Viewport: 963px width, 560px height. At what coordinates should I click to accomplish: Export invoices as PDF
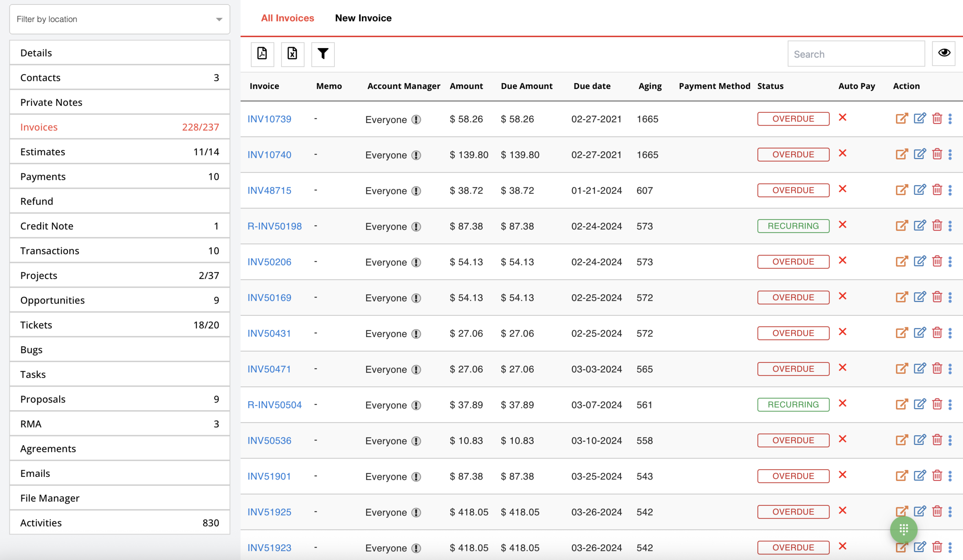pos(262,54)
